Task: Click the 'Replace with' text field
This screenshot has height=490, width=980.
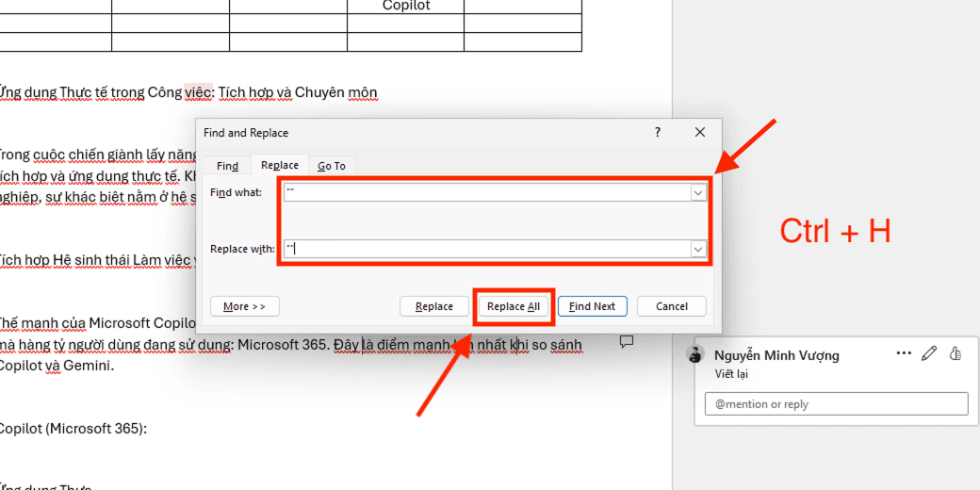Action: [485, 249]
